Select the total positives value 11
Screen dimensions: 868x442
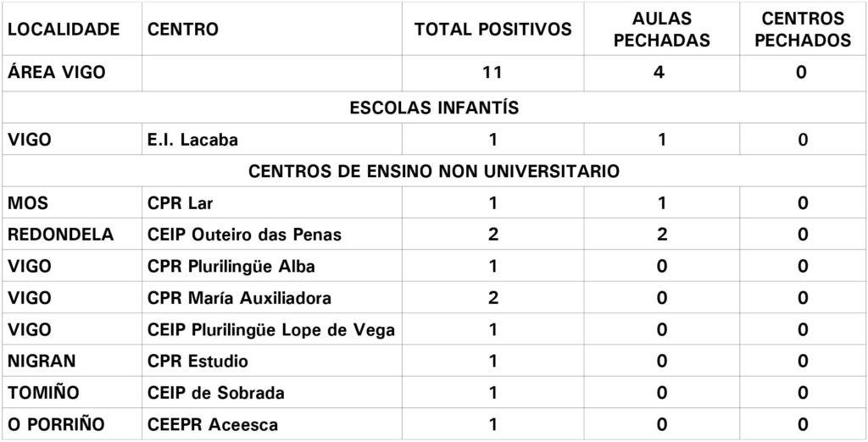492,73
